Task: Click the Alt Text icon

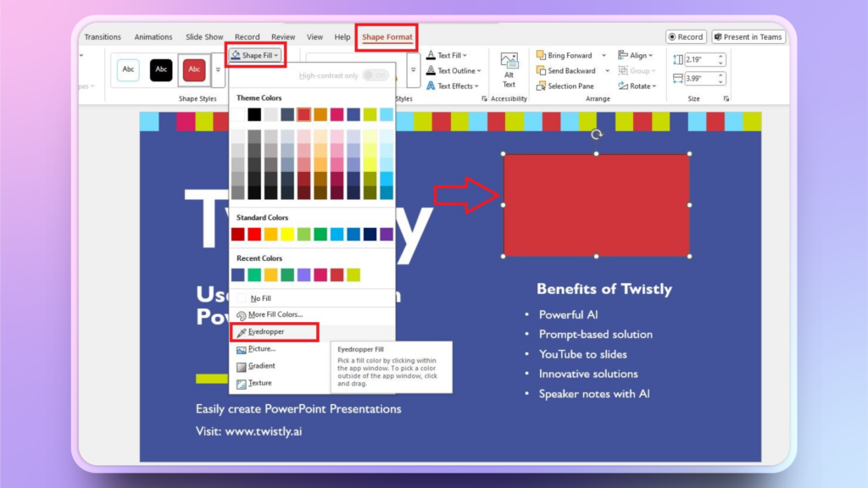Action: pos(509,60)
